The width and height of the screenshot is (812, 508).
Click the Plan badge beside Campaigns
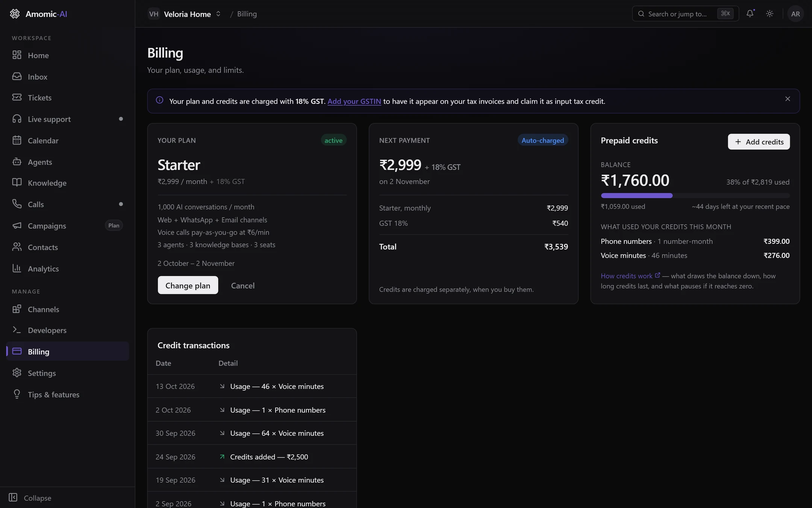pos(114,225)
